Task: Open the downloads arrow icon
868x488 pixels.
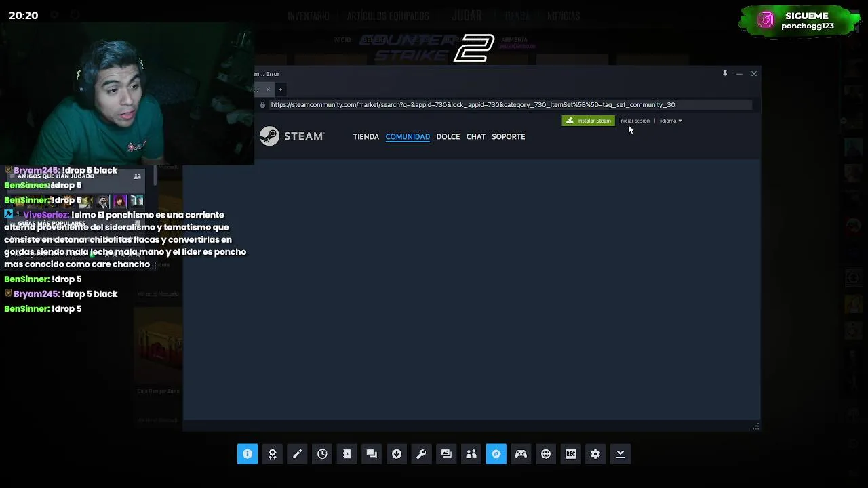Action: click(x=397, y=454)
